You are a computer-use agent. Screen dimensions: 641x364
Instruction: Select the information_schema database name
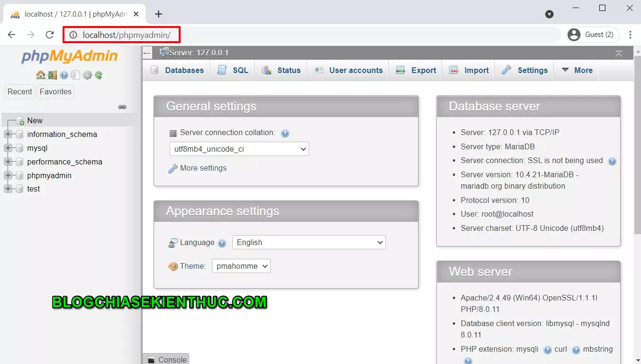(x=62, y=135)
